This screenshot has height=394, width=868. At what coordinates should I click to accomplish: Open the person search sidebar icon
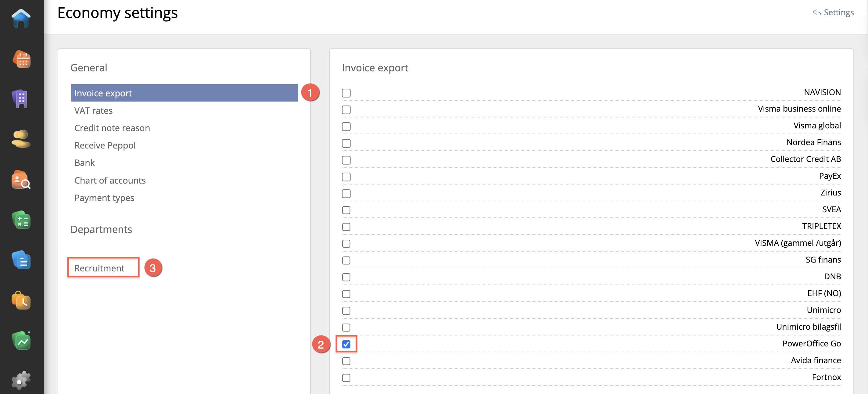click(21, 179)
